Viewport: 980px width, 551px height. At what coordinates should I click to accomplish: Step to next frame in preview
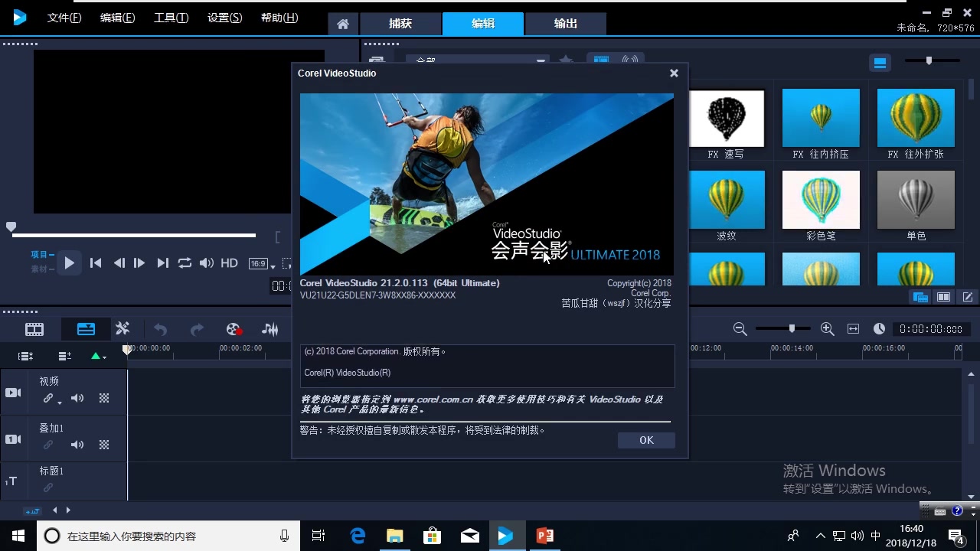pyautogui.click(x=139, y=263)
